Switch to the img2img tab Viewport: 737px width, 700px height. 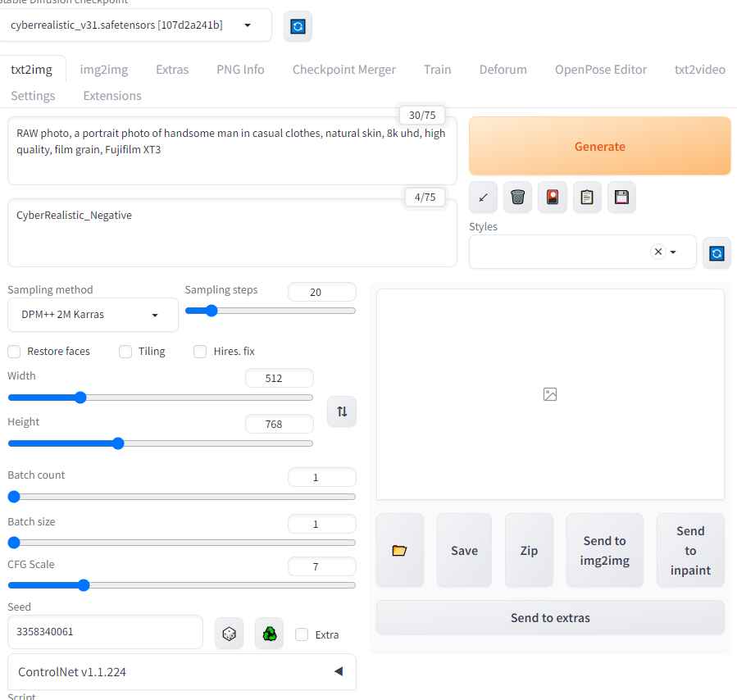(x=104, y=70)
